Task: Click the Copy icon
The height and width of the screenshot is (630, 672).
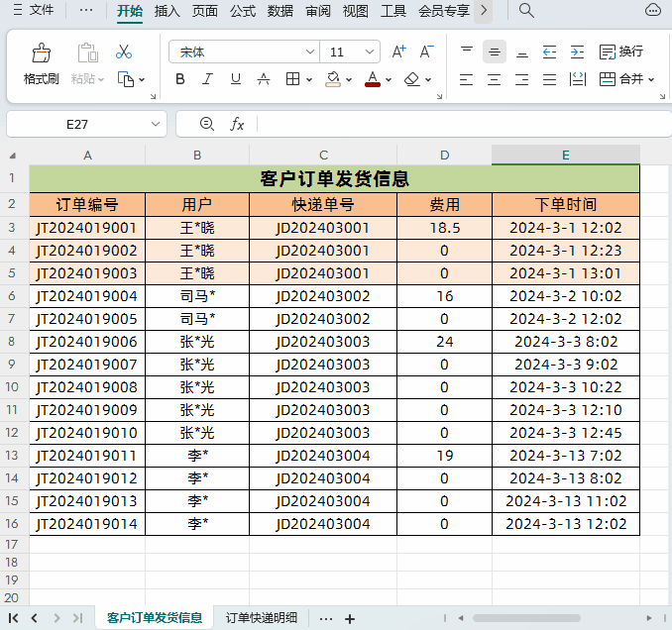Action: point(126,79)
